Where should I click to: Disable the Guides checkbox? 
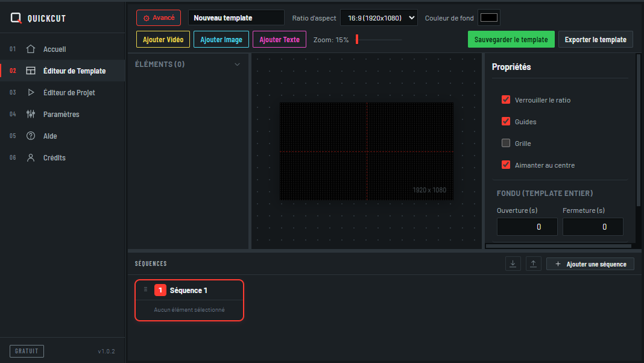pos(506,122)
